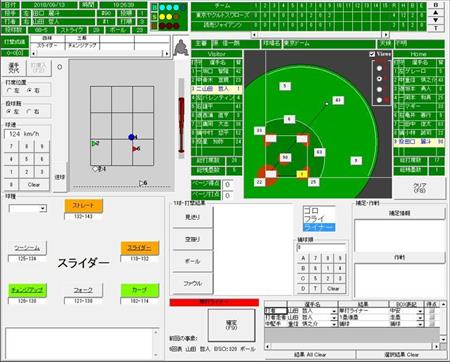The height and width of the screenshot is (362, 450).
Task: Click the vertical bat gauge slider
Action: pyautogui.click(x=181, y=118)
